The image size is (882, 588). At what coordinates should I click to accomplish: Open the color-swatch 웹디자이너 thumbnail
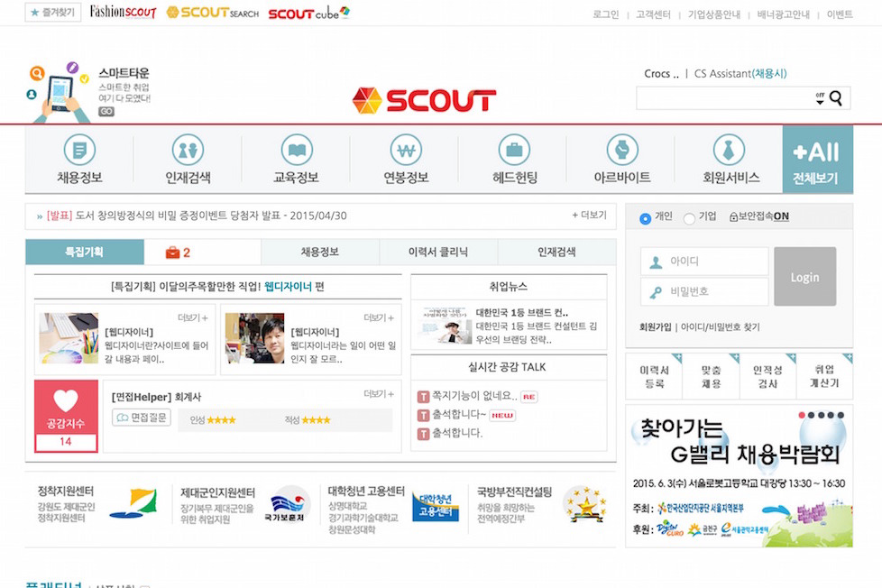69,338
